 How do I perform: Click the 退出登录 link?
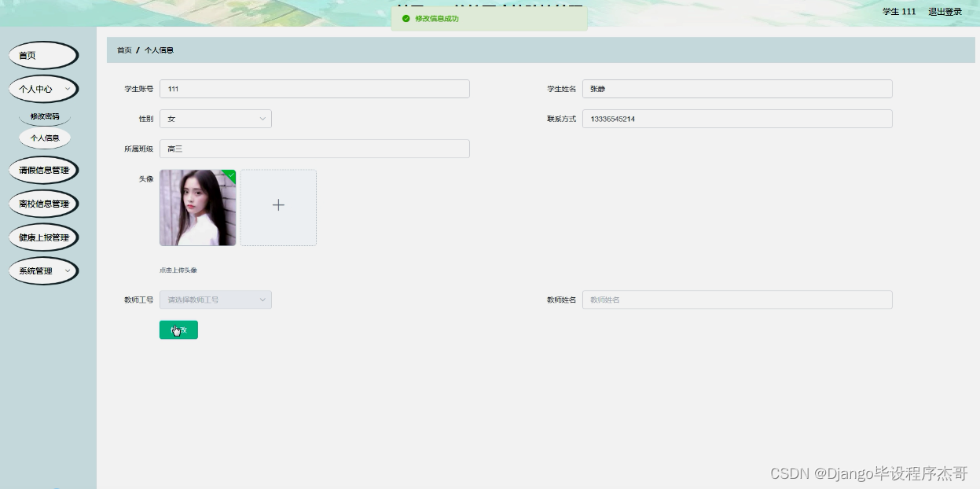(x=945, y=12)
